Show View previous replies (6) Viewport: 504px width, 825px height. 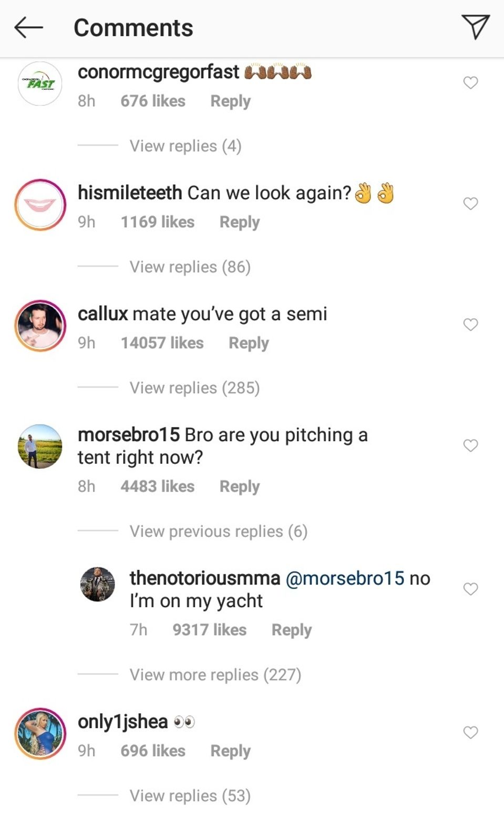[x=218, y=532]
